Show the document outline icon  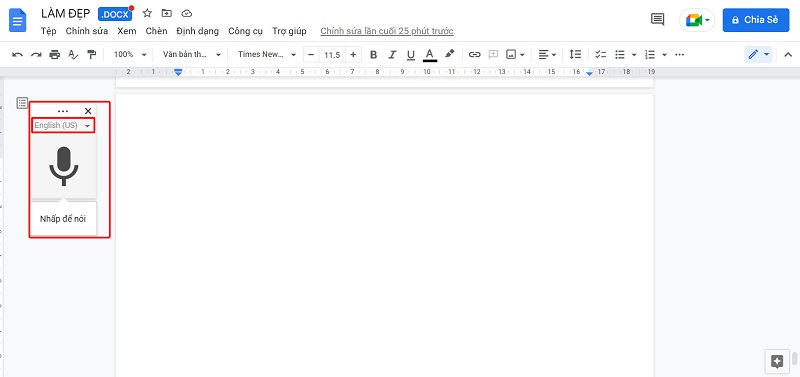pyautogui.click(x=22, y=103)
